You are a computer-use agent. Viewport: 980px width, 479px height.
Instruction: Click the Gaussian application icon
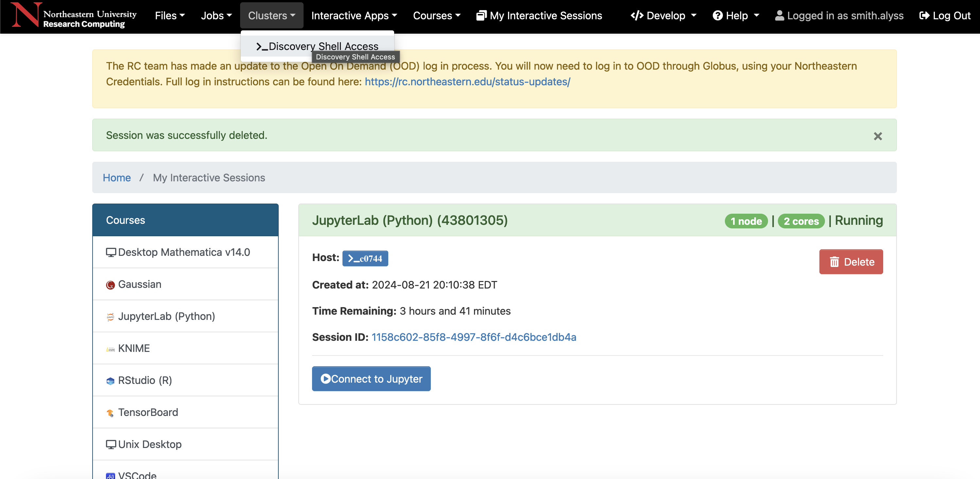pos(109,284)
